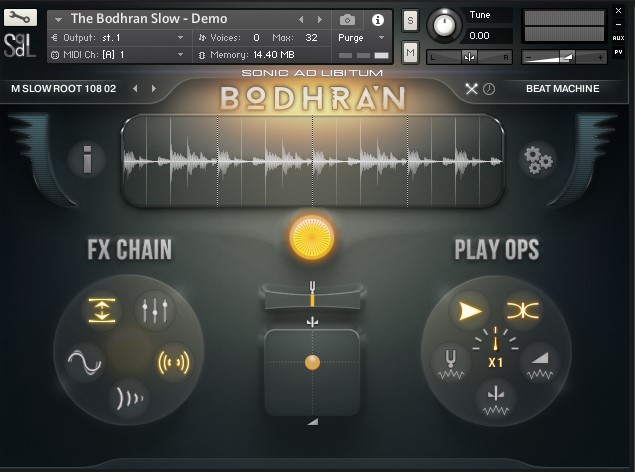Screen dimensions: 635x472
Task: Toggle tuning randomization in Play Ops
Action: click(x=451, y=363)
